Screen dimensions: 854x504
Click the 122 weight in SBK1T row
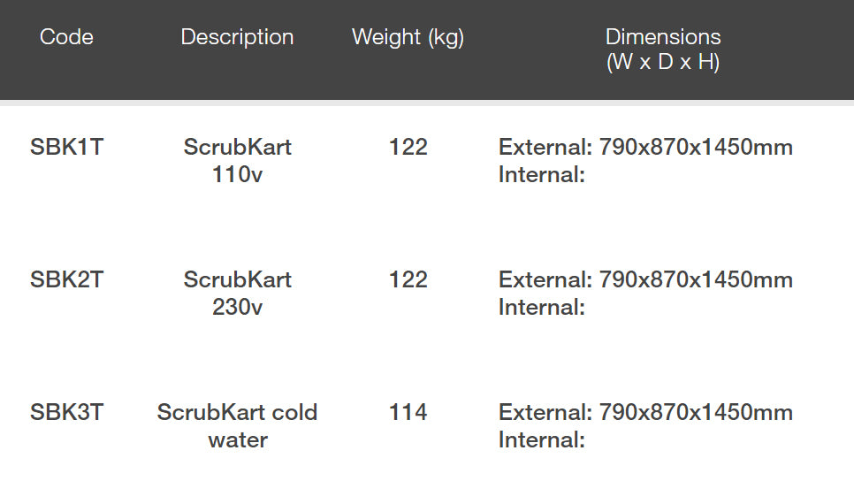tap(408, 147)
